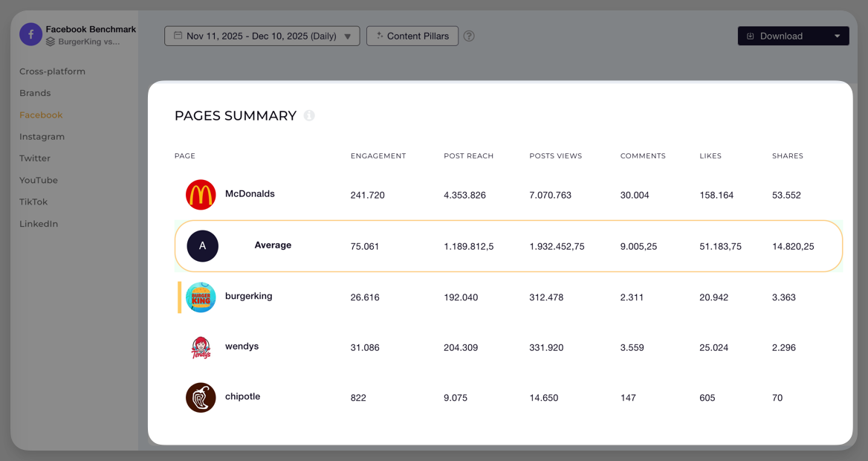Open the Pages Summary info tooltip icon
The width and height of the screenshot is (868, 461).
[309, 115]
